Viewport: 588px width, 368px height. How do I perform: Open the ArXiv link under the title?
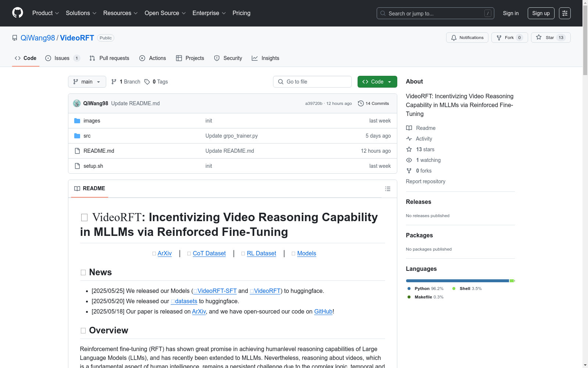pyautogui.click(x=165, y=253)
